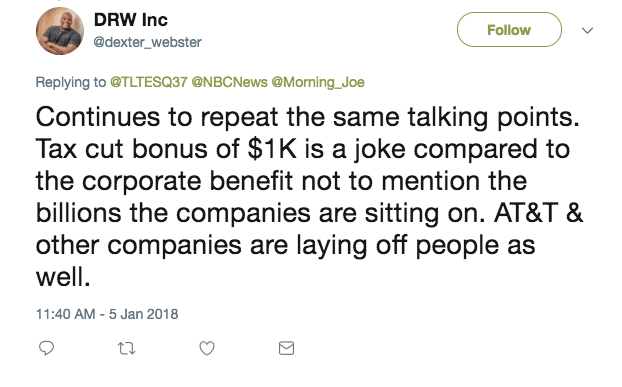Click the 5 Jan 2018 date
Screen dimensions: 622x387
pyautogui.click(x=144, y=314)
